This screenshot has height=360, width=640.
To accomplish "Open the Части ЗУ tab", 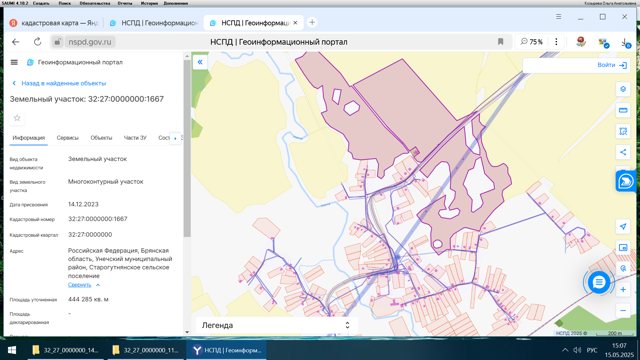I will 135,138.
